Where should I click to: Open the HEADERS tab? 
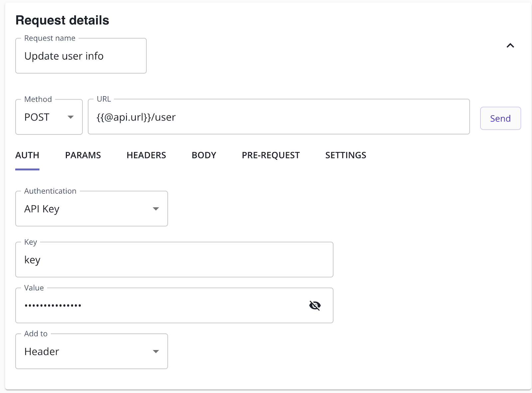click(146, 155)
